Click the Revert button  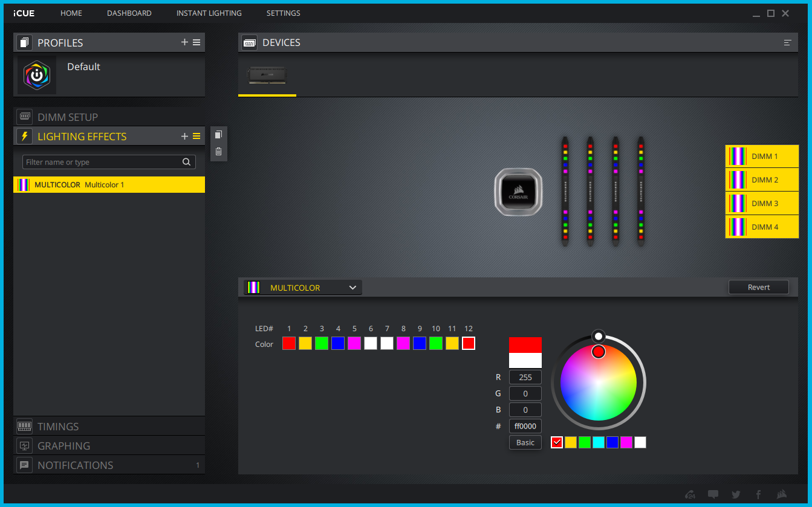(x=758, y=287)
